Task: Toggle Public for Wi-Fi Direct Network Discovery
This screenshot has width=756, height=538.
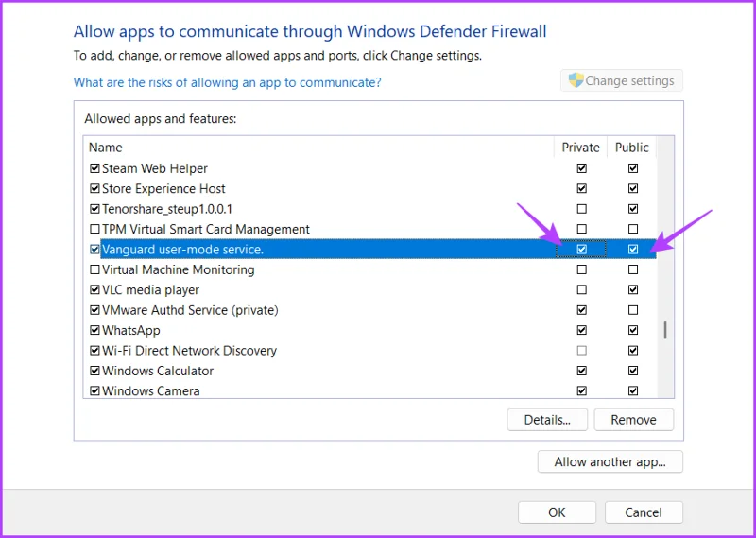Action: (x=633, y=351)
